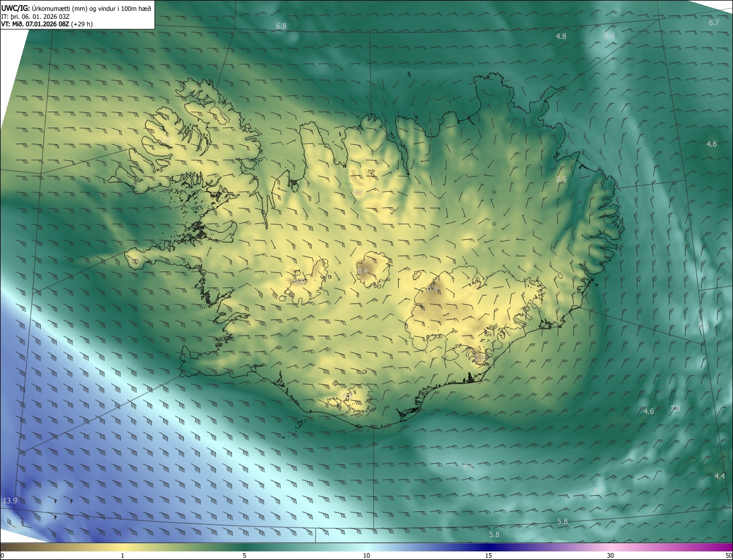This screenshot has height=560, width=733.
Task: Click the VT valid time line 08Z (+29 h)
Action: pos(47,24)
